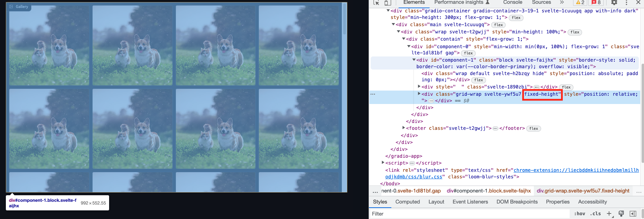Click the Gallery label icon
Image resolution: width=644 pixels, height=219 pixels.
[x=11, y=7]
